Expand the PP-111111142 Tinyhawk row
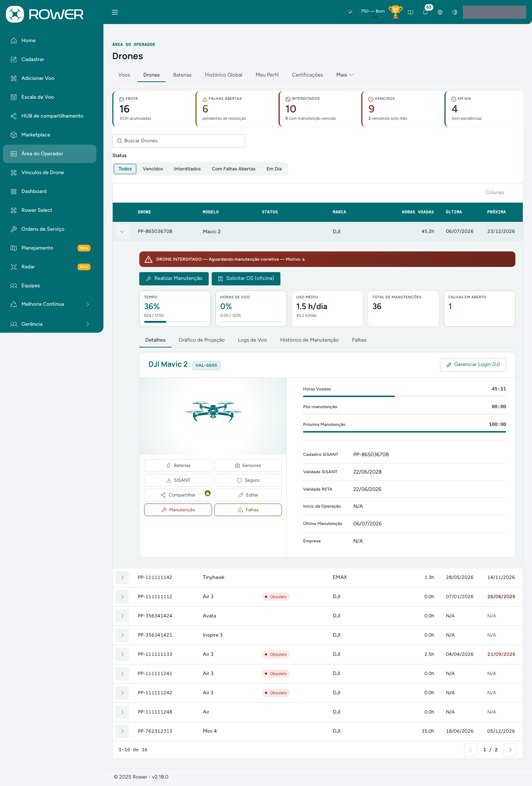 [x=122, y=577]
